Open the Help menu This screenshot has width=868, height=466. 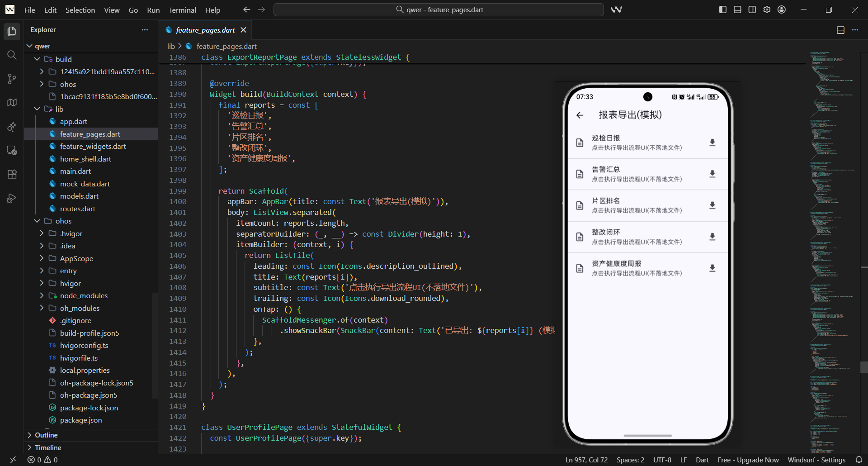pyautogui.click(x=212, y=10)
